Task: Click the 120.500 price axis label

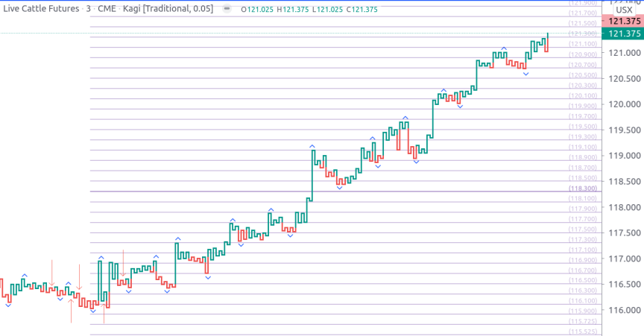Action: pyautogui.click(x=625, y=78)
